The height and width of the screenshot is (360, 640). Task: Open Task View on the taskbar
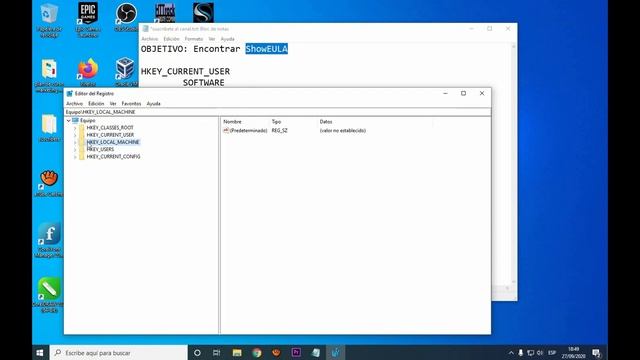coord(217,353)
